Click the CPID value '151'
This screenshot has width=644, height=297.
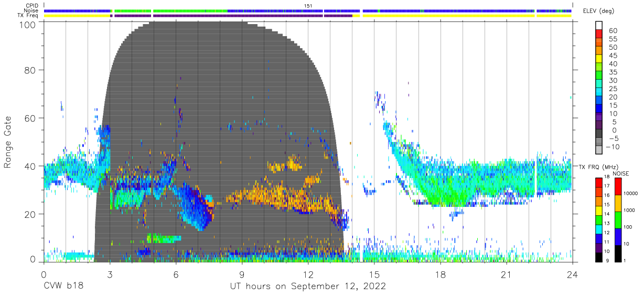pyautogui.click(x=308, y=6)
